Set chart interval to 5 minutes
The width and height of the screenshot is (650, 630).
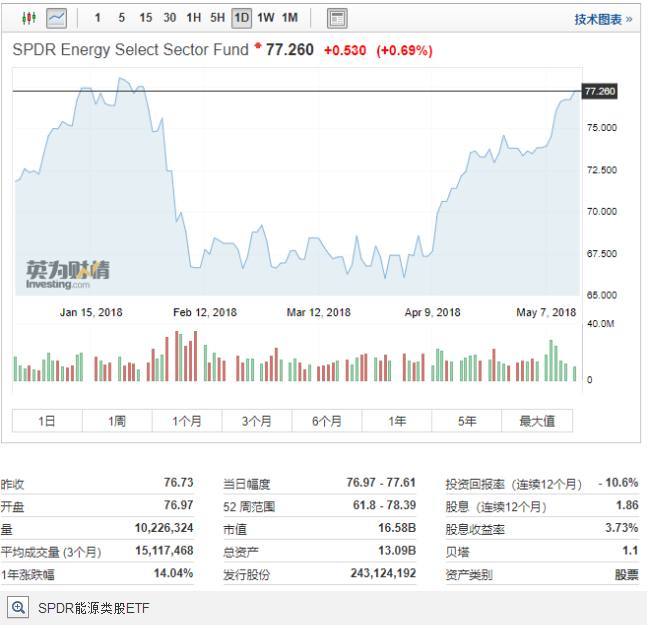121,18
